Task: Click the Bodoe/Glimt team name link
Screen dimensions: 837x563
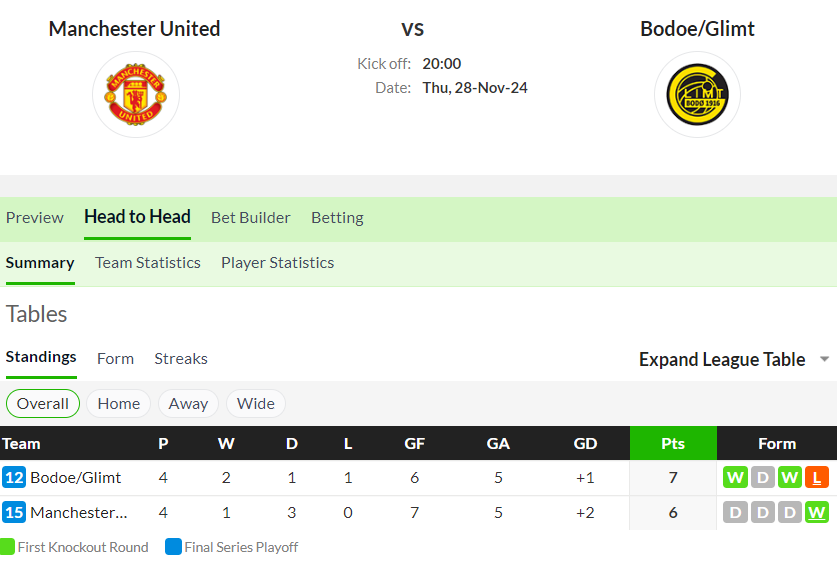Action: 76,477
